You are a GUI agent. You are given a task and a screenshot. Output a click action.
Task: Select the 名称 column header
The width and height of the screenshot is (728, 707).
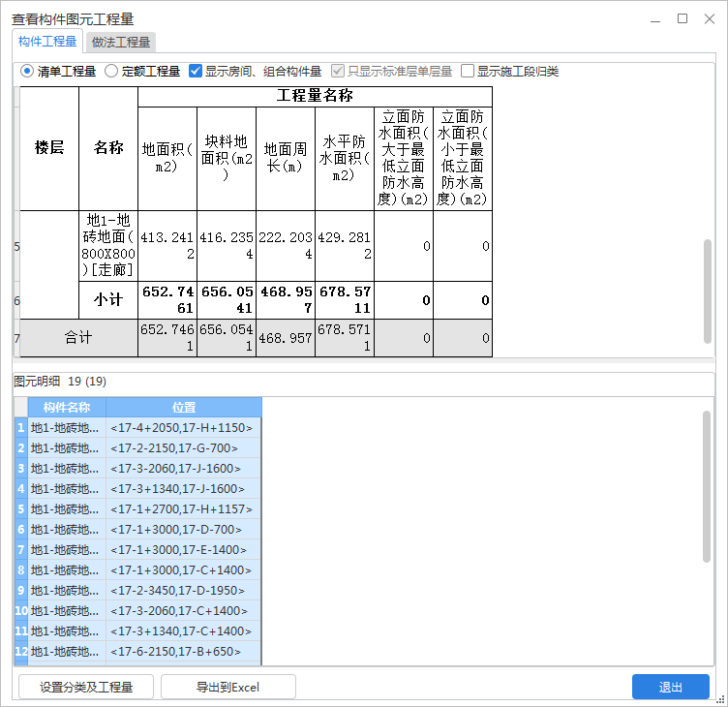click(x=108, y=148)
